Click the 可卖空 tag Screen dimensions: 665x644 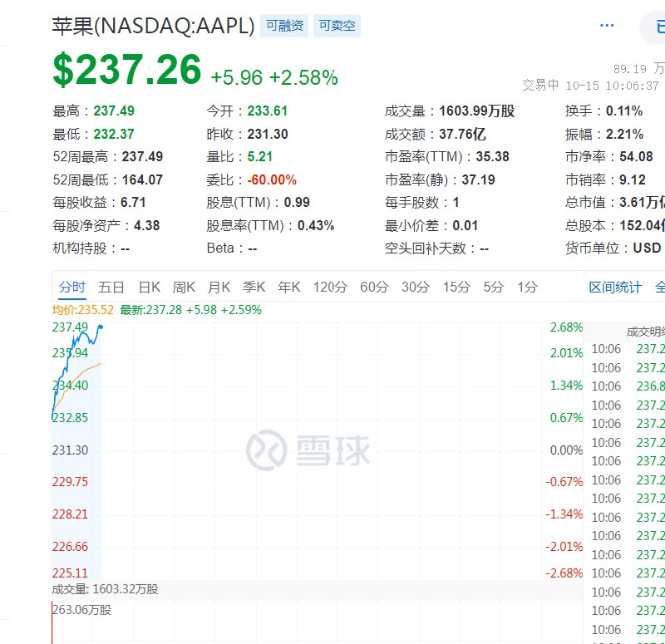coord(337,26)
